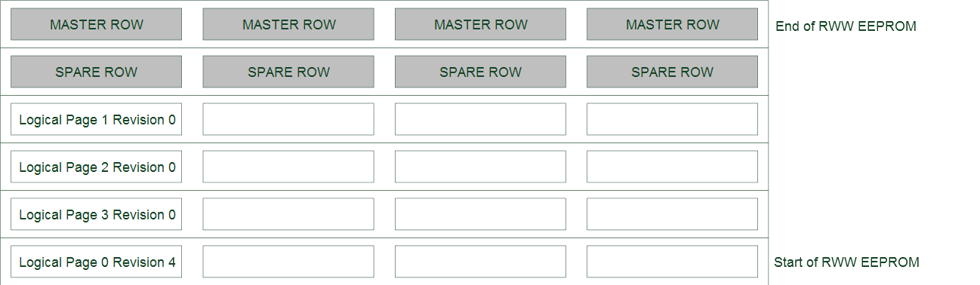Screen dimensions: 980x285
Task: Select the last MASTER ROW block
Action: point(672,24)
